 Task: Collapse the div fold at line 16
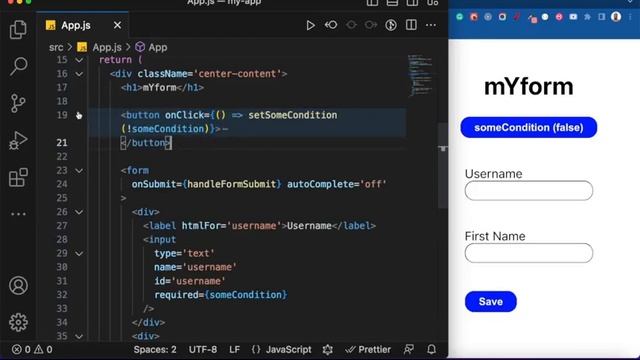point(79,74)
